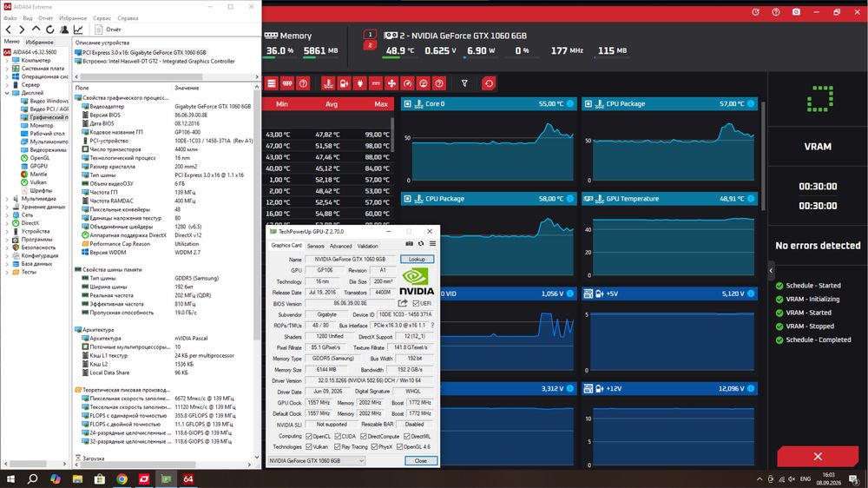The height and width of the screenshot is (488, 868).
Task: Toggle the UEFI checkbox in GPU-Z
Action: (x=416, y=304)
